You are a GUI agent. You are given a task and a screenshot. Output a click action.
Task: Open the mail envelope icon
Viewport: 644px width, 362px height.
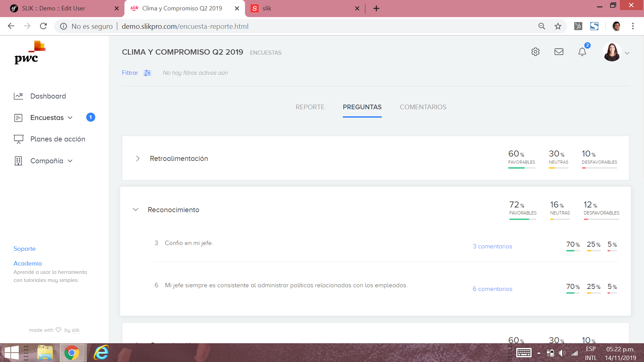pyautogui.click(x=559, y=52)
